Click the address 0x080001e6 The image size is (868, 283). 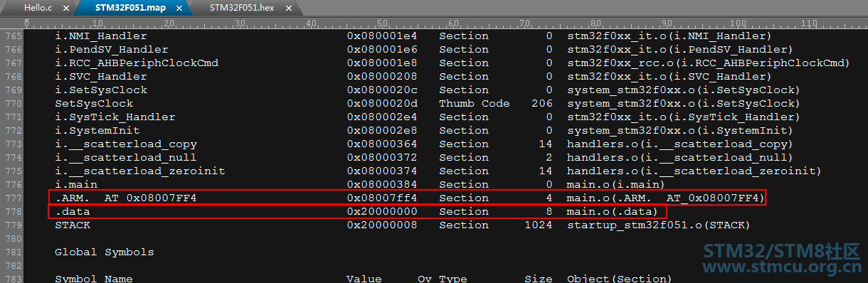tap(382, 49)
